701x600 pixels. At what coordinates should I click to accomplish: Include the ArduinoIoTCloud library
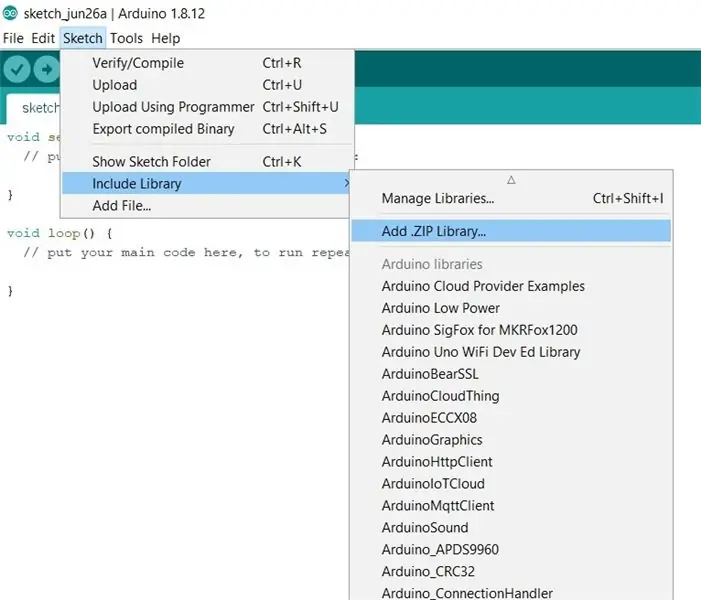[x=511, y=484]
